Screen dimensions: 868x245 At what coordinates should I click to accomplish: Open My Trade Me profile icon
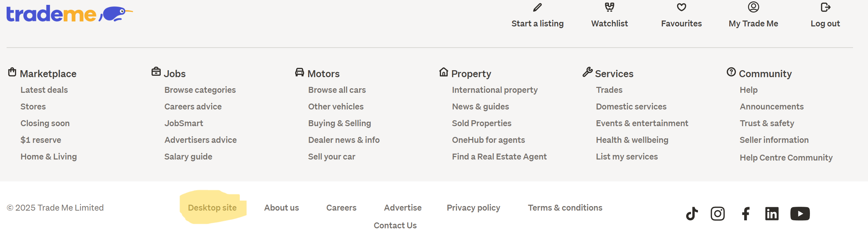[x=753, y=7]
